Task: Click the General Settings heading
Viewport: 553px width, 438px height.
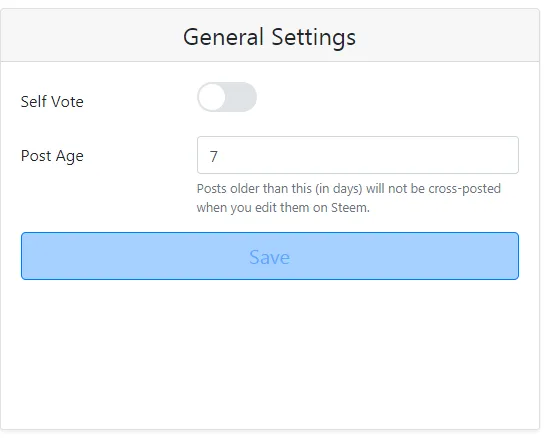Action: (x=270, y=37)
